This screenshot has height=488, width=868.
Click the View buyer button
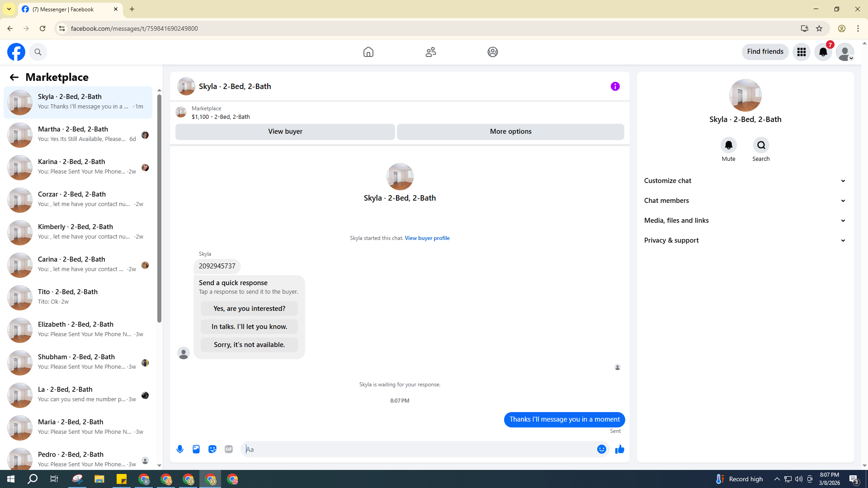coord(285,131)
